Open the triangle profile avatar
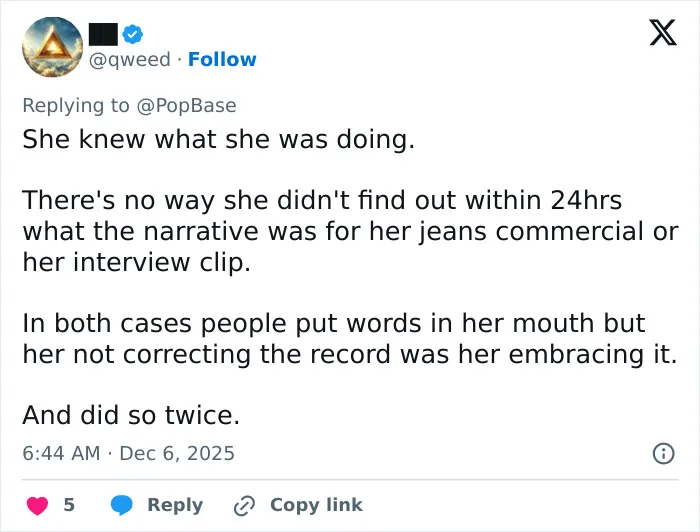 pos(53,47)
